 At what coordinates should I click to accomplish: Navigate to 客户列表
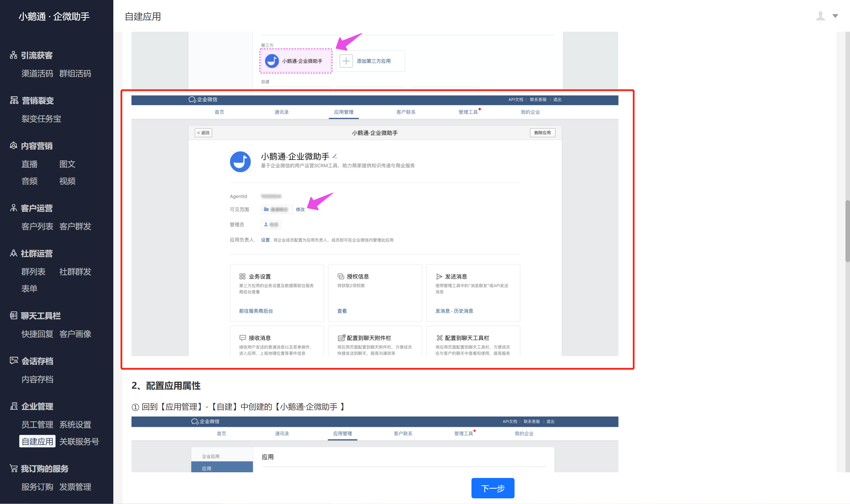(37, 226)
